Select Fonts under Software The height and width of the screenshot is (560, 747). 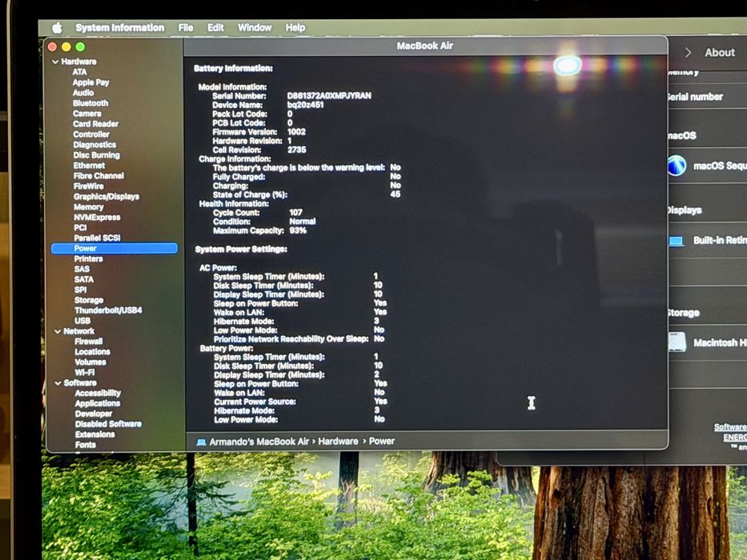click(86, 445)
